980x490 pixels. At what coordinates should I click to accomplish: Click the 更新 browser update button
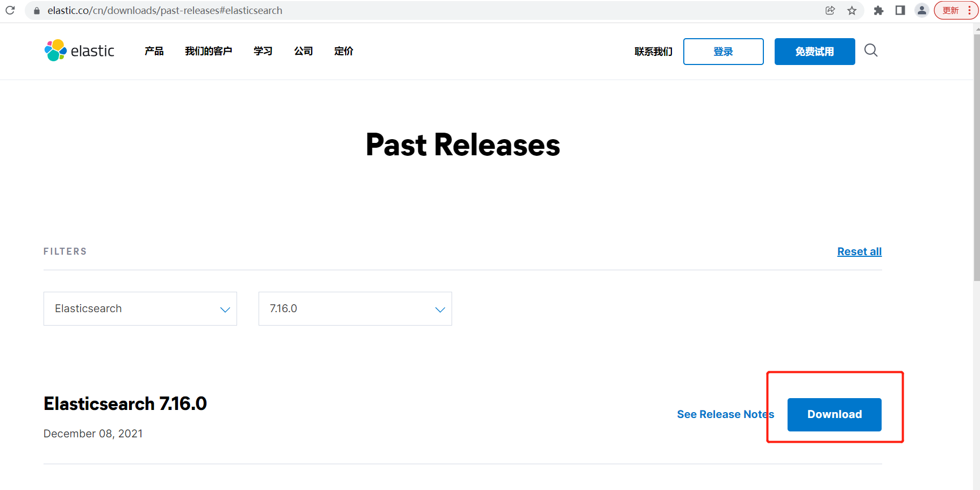(x=951, y=10)
